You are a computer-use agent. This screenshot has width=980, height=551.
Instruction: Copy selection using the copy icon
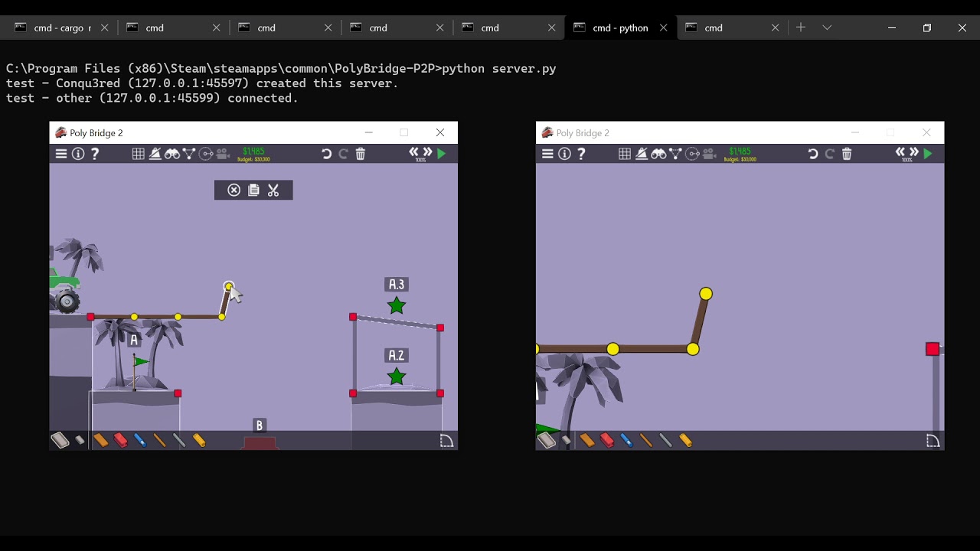click(253, 190)
